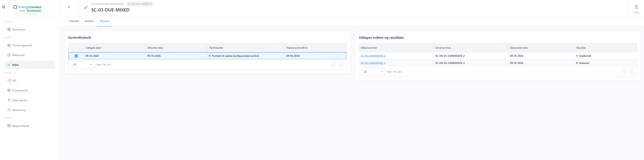644x160 pixels.
Task: Uncheck the 09-10-2026 row checkbox in Kontrolhistorik
Action: 76,56
